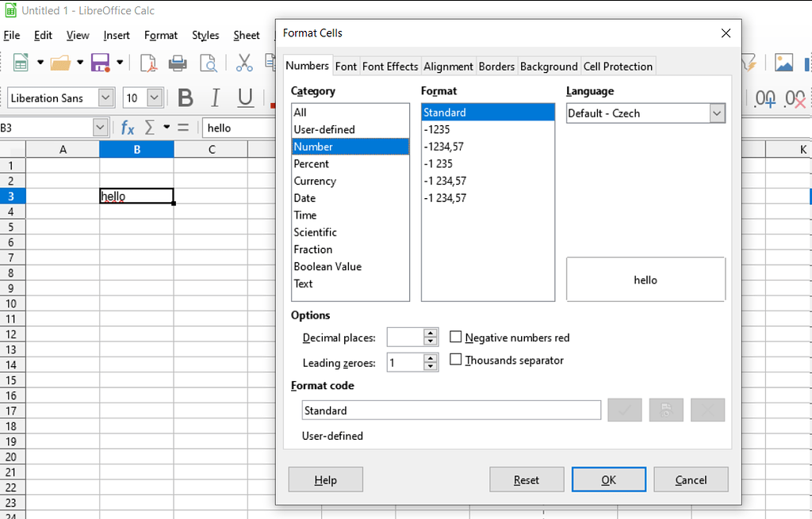Increase Leading zeroes with the up stepper
The height and width of the screenshot is (519, 812).
coord(431,357)
